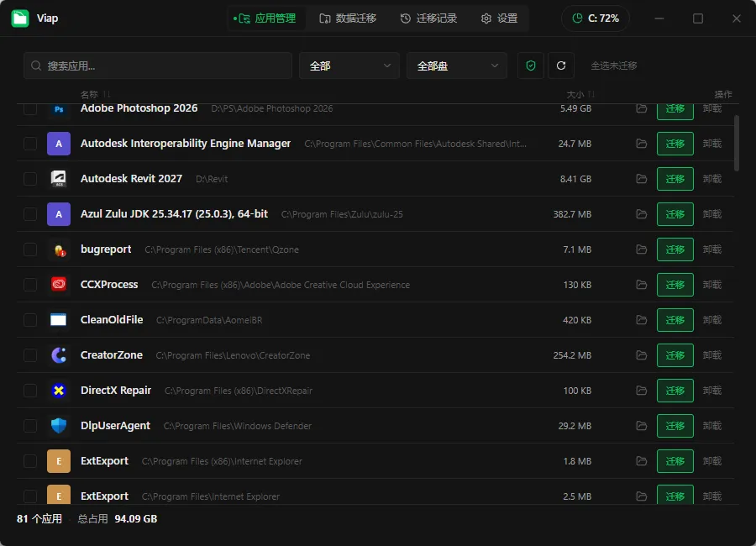Click the Azul Zulu JDK purple A icon
Image resolution: width=756 pixels, height=546 pixels.
point(59,214)
